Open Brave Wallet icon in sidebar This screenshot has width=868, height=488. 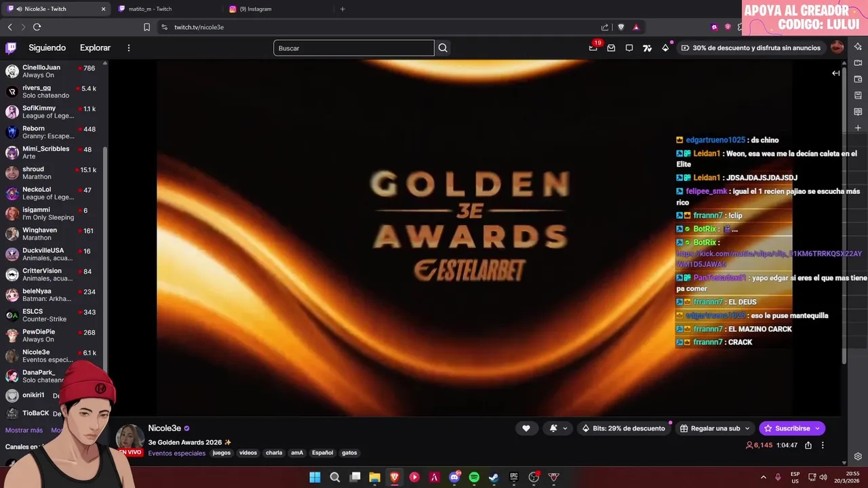tap(858, 79)
